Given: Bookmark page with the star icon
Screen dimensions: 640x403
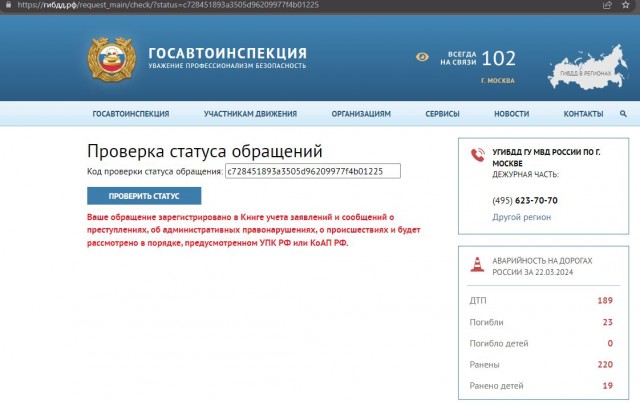Looking at the screenshot, I should click(x=625, y=5).
